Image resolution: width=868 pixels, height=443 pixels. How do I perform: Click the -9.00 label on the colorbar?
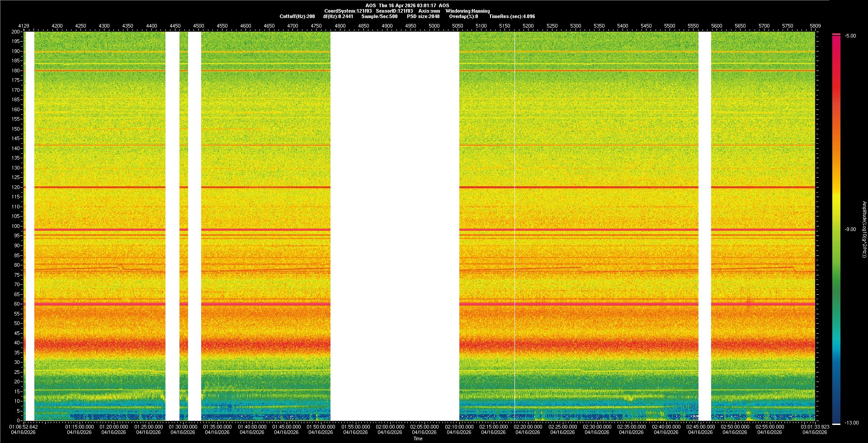(x=850, y=229)
